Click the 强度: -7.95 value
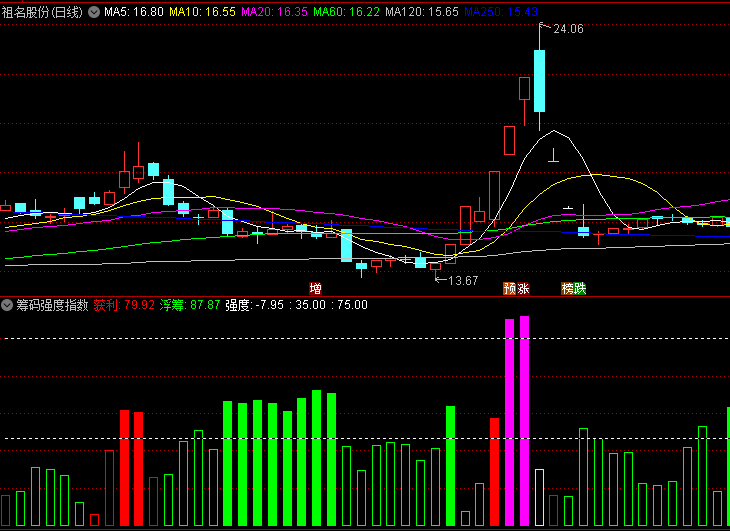 tap(255, 305)
